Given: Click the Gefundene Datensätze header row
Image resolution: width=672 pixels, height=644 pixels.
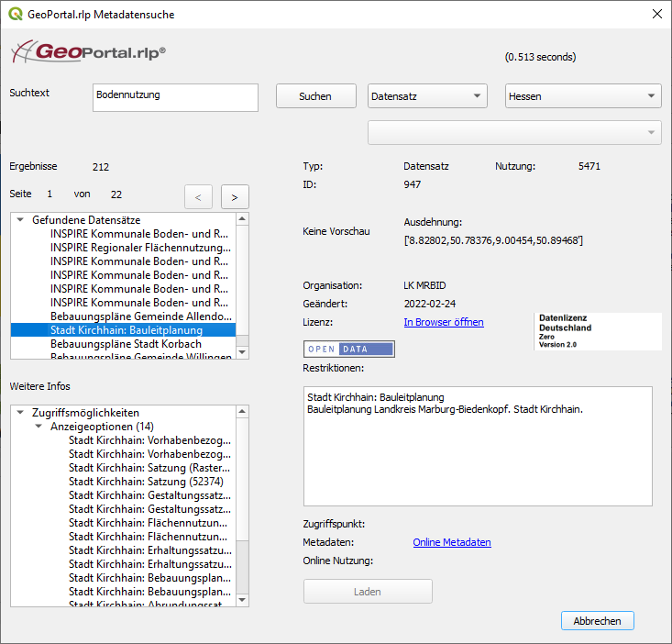Looking at the screenshot, I should (124, 220).
